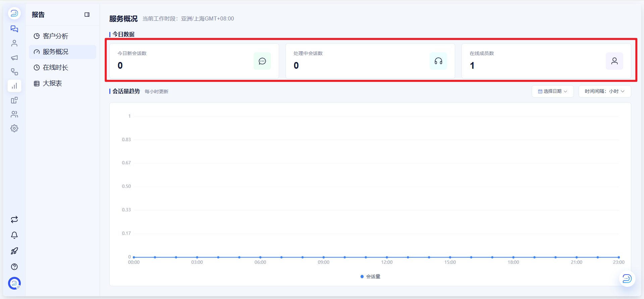Image resolution: width=644 pixels, height=299 pixels.
Task: Open the conversations chat icon in sidebar
Action: pyautogui.click(x=14, y=29)
